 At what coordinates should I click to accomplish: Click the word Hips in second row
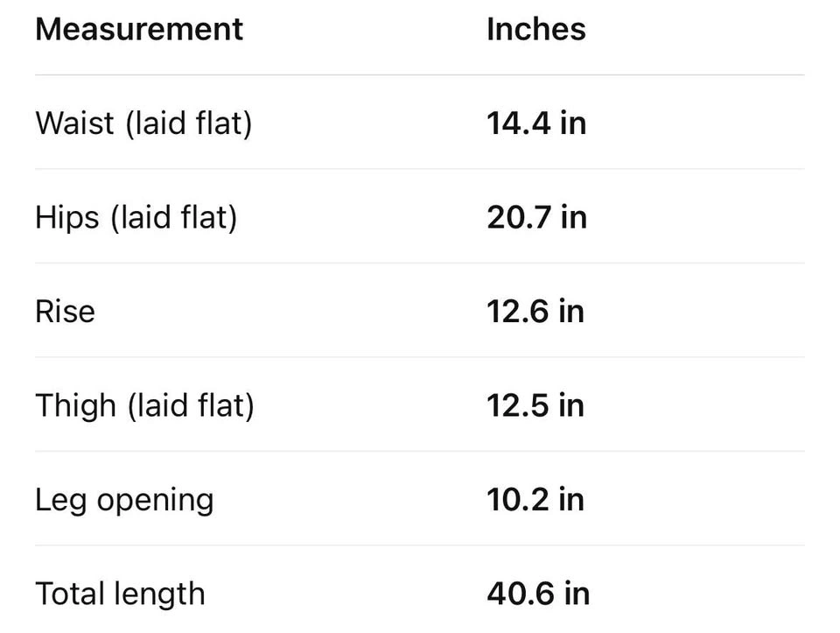(x=67, y=219)
